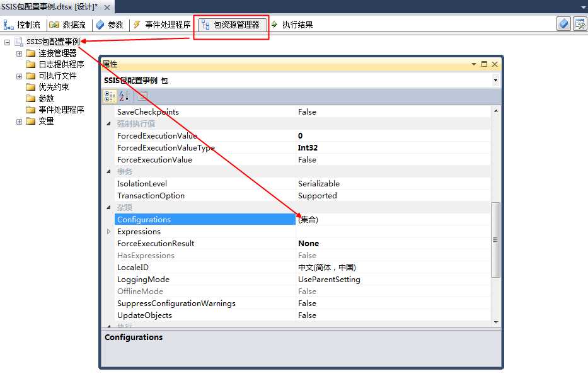Maximize the 属性 panel
This screenshot has width=588, height=386.
coord(484,64)
